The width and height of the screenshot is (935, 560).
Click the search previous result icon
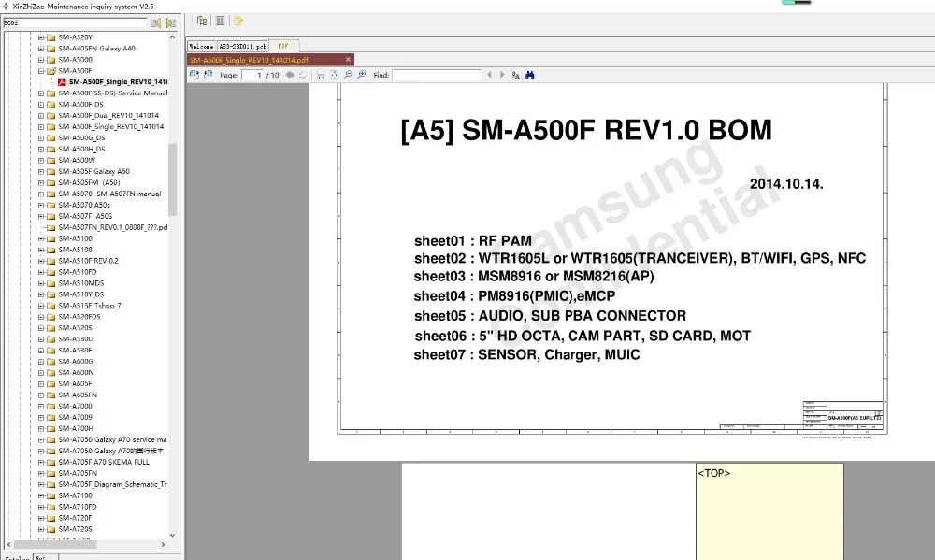pos(155,22)
